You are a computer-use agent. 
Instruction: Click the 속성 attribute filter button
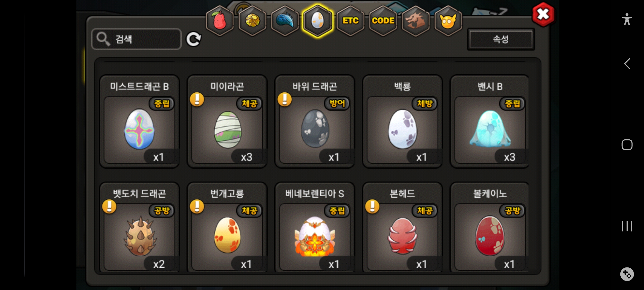501,39
